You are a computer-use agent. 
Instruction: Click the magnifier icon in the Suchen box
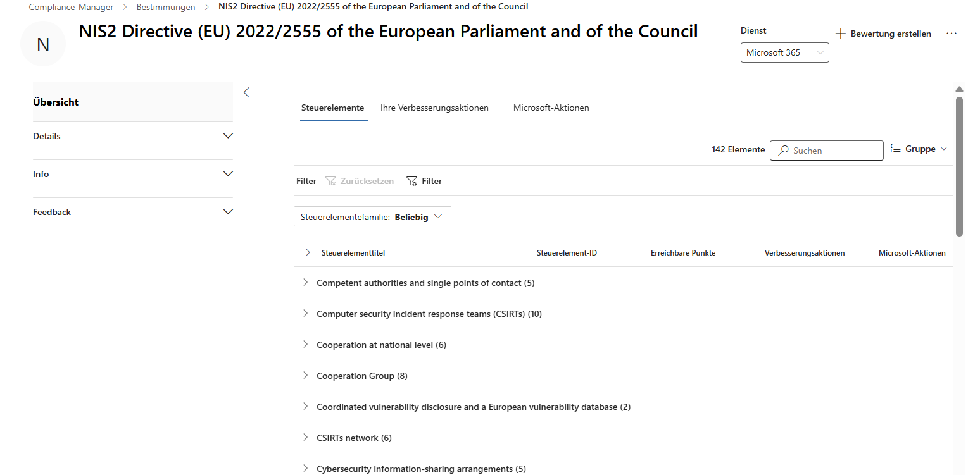tap(782, 151)
